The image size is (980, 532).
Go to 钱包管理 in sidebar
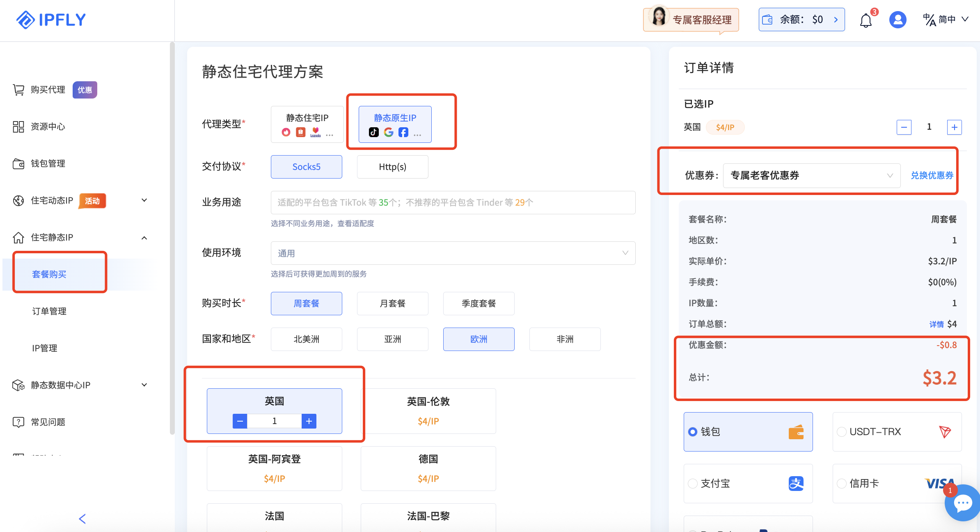48,164
